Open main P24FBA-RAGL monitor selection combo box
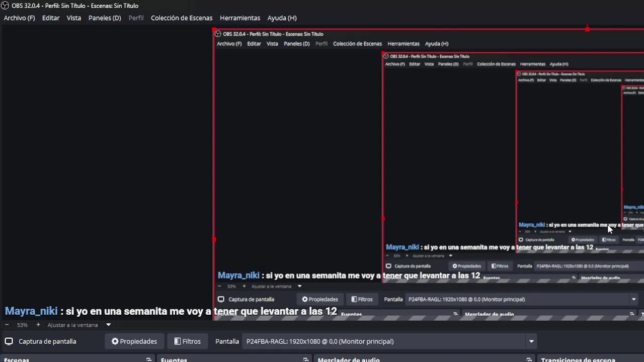 389,341
